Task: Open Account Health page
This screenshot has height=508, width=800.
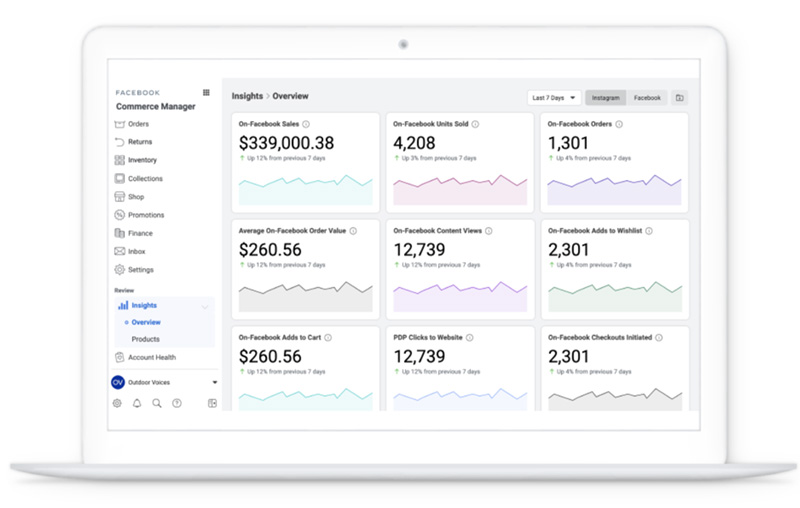Action: pos(152,357)
